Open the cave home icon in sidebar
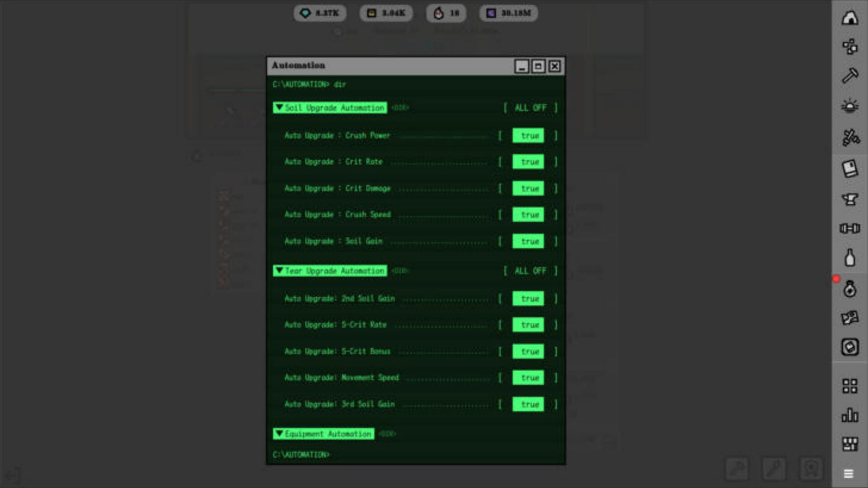This screenshot has width=868, height=488. (x=850, y=18)
